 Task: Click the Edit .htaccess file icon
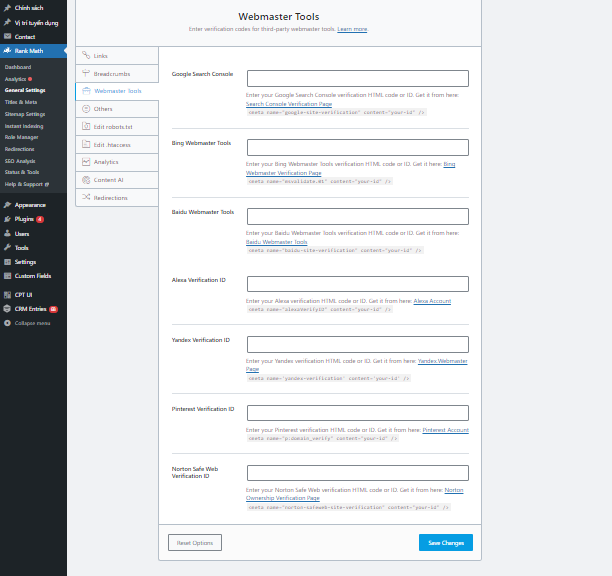click(86, 144)
